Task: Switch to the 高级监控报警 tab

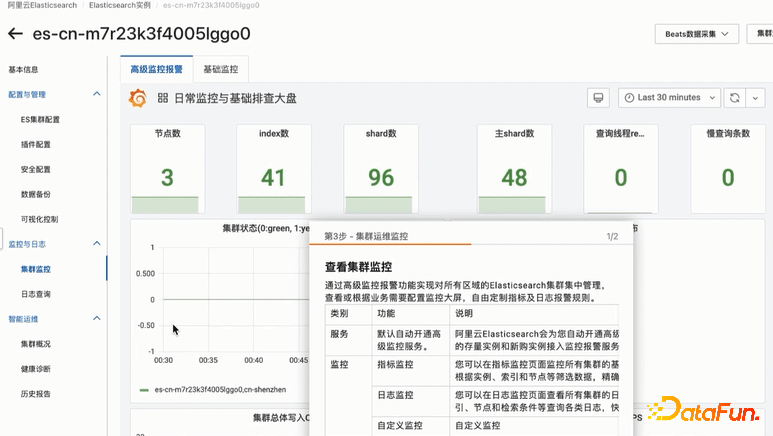Action: (156, 69)
